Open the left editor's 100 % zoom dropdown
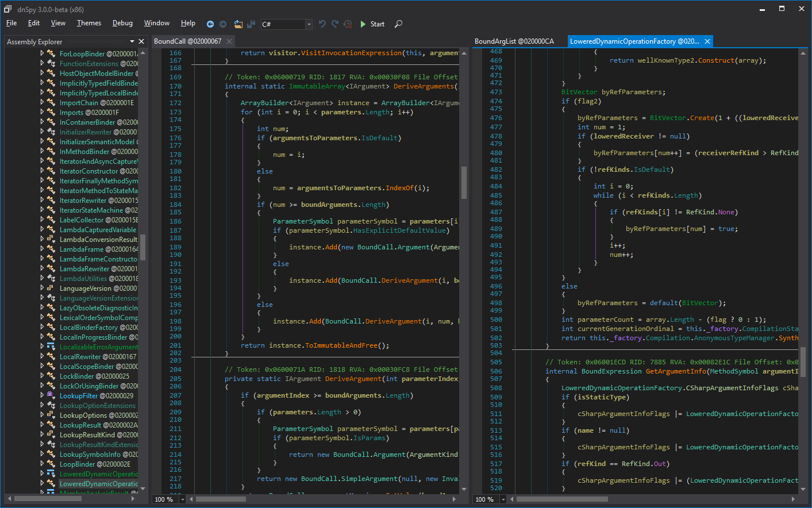 183,499
